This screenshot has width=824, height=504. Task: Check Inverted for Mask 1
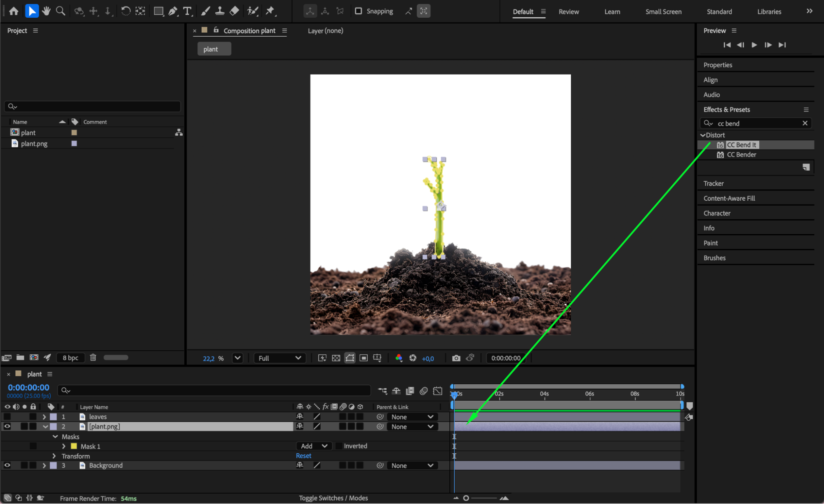[x=338, y=446]
